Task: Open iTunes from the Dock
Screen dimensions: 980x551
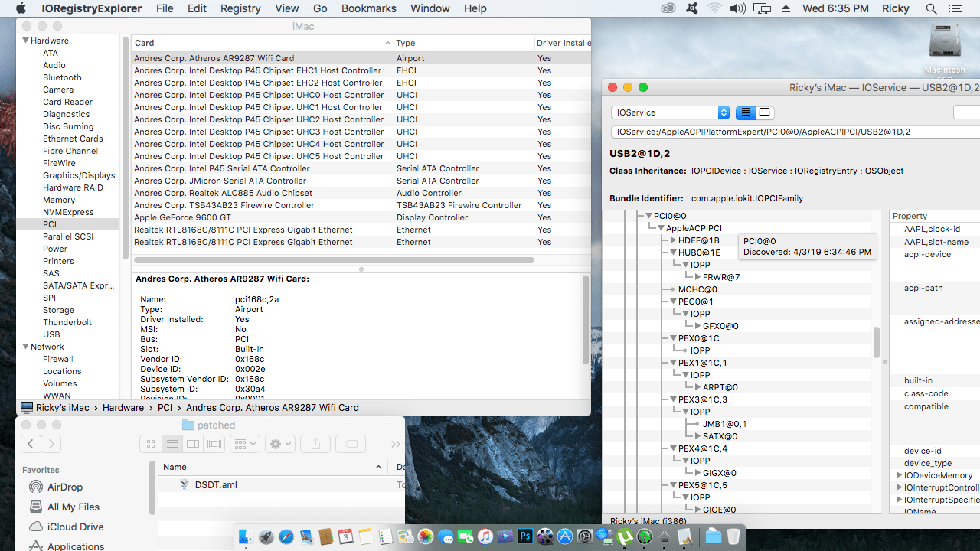Action: point(485,536)
